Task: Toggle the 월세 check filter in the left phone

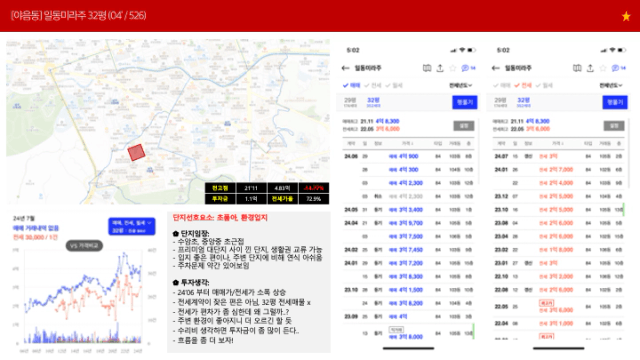Action: point(394,85)
